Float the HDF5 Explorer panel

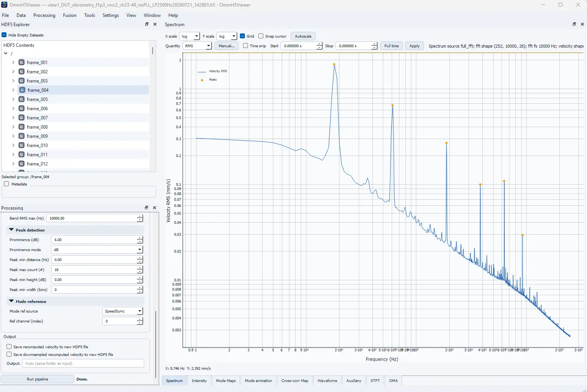click(x=147, y=24)
